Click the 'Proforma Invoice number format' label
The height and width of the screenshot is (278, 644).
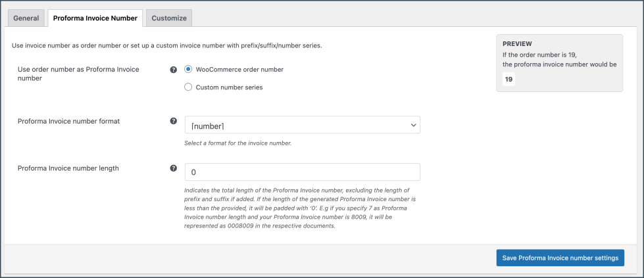[68, 121]
